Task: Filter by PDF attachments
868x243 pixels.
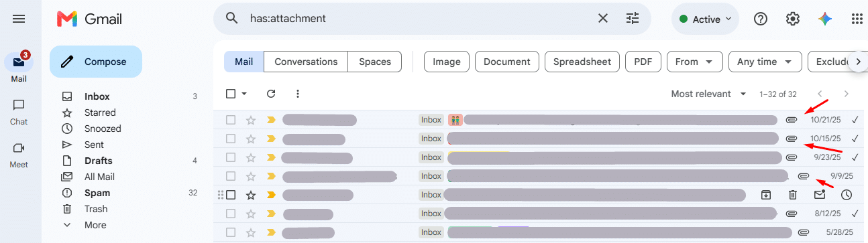Action: coord(643,62)
